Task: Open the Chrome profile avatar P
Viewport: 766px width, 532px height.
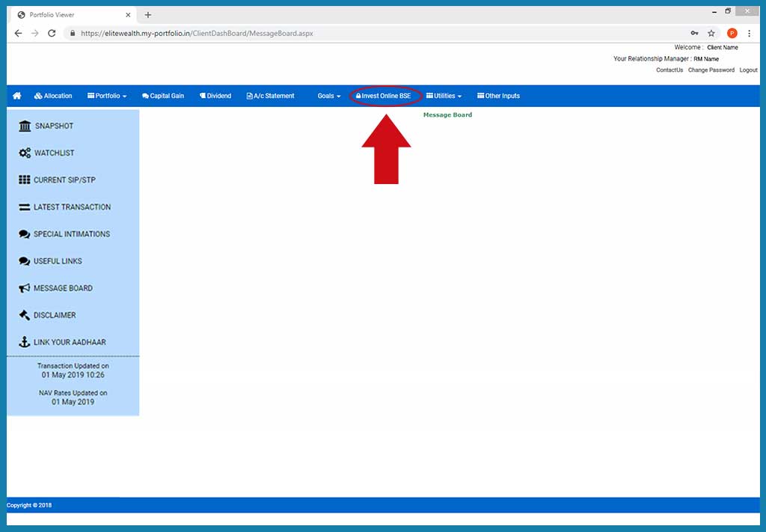Action: pos(732,33)
